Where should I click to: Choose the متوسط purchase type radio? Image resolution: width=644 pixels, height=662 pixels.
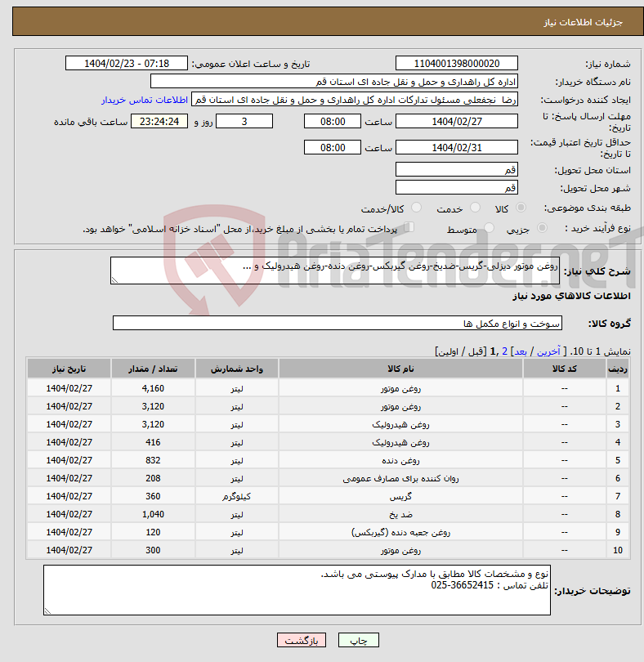point(489,228)
